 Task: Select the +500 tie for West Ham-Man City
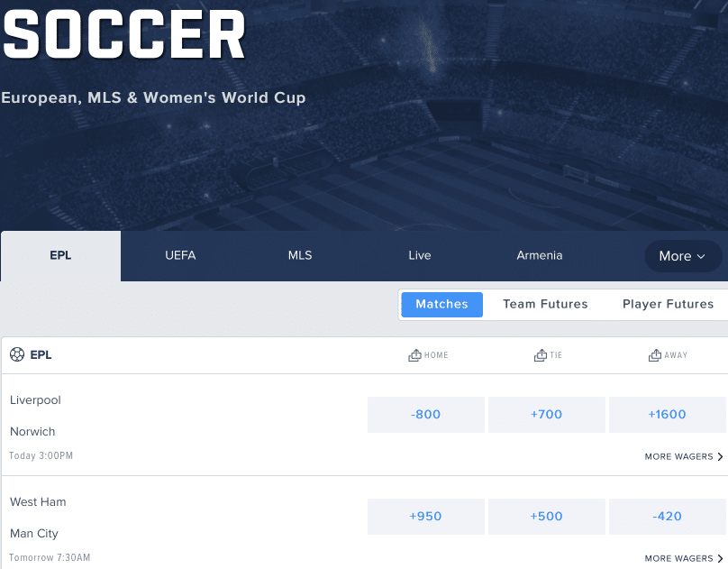click(x=546, y=516)
